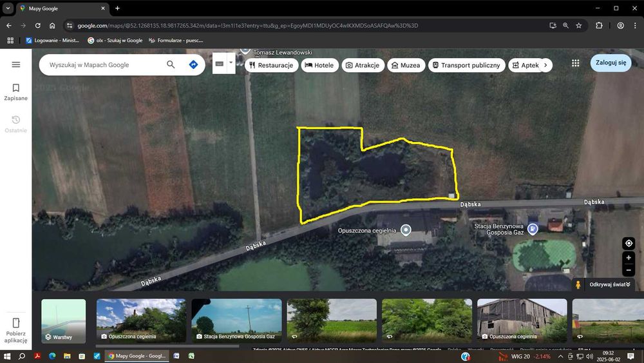Click install app icon in address bar
The height and width of the screenshot is (363, 644).
553,26
